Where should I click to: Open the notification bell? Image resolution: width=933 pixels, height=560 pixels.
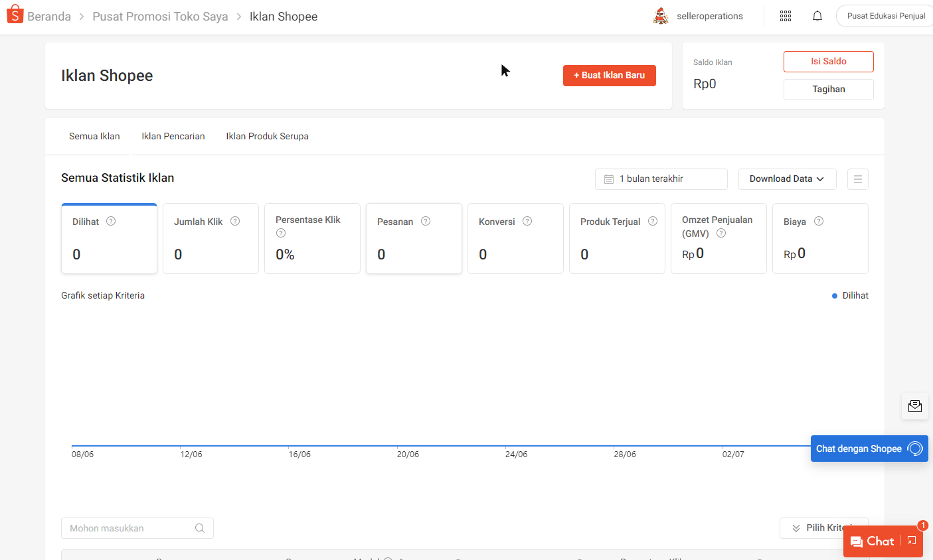click(817, 16)
